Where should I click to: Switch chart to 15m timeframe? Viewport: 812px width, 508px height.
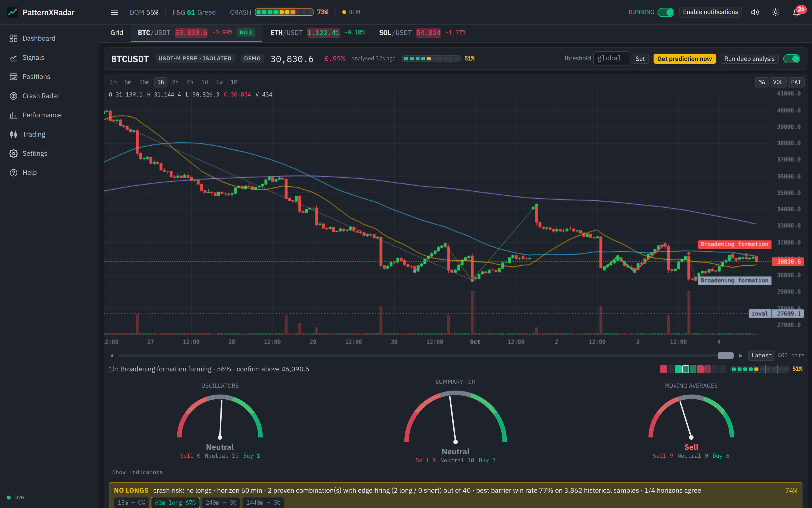click(144, 82)
